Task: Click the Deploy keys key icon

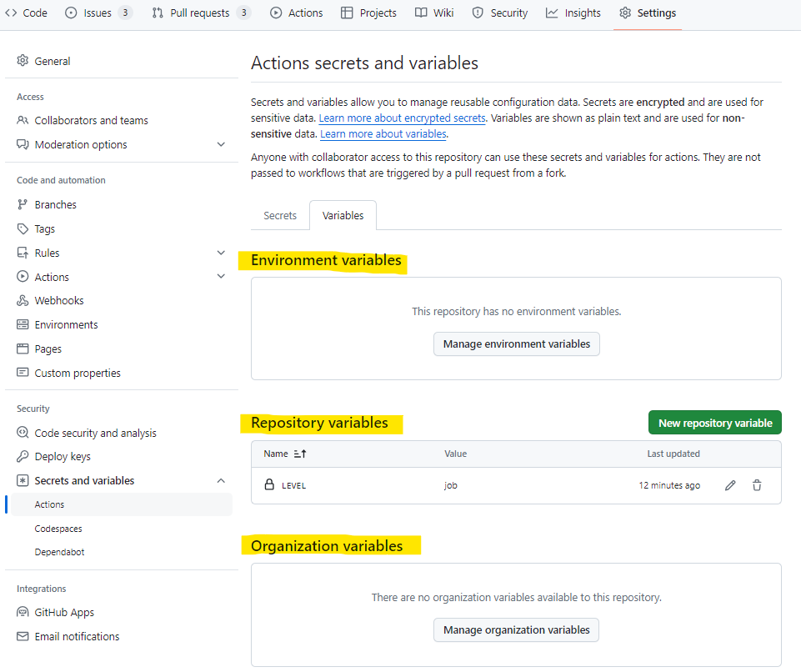Action: tap(23, 456)
